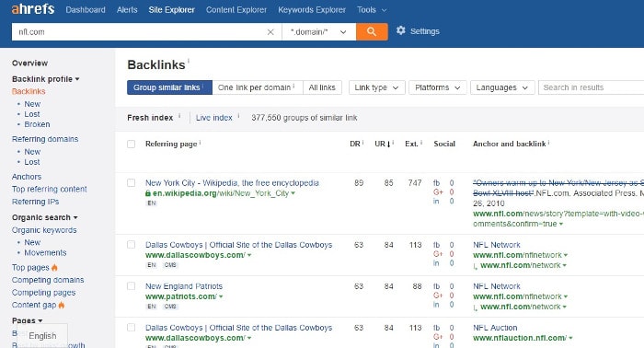Expand arrow next to www.nflauction.nfl.com URL
Viewport: 644px width, 348px height.
[570, 338]
